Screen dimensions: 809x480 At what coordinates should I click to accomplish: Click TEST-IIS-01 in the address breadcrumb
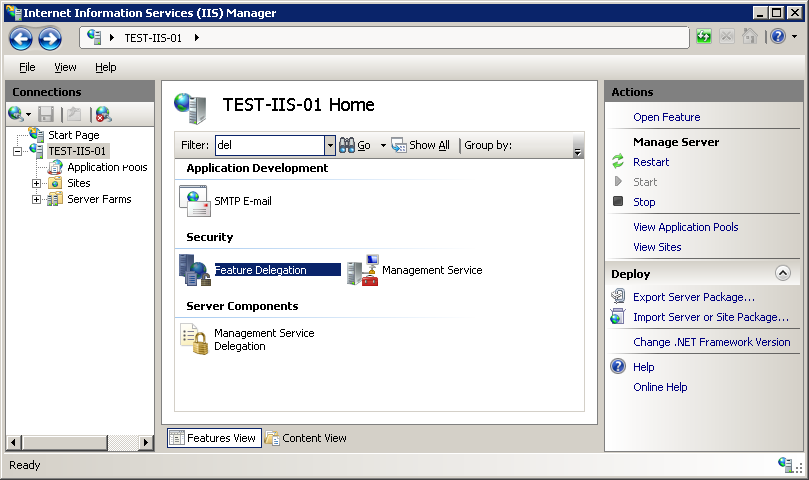pyautogui.click(x=153, y=38)
